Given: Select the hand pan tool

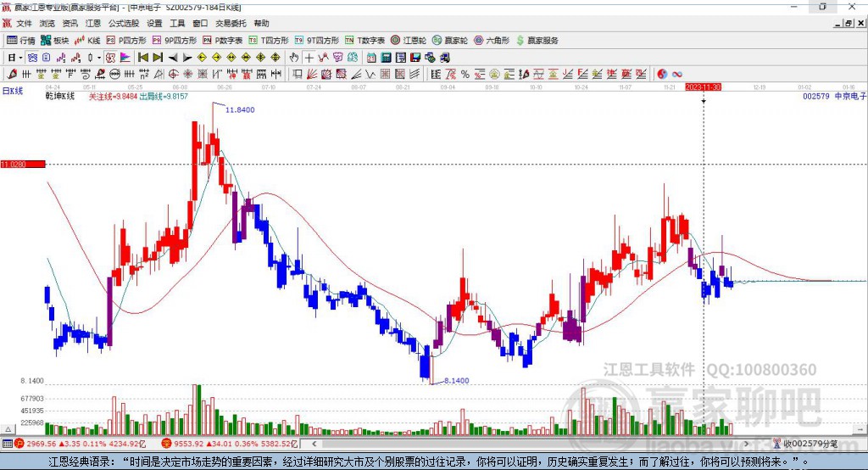Looking at the screenshot, I should (294, 58).
